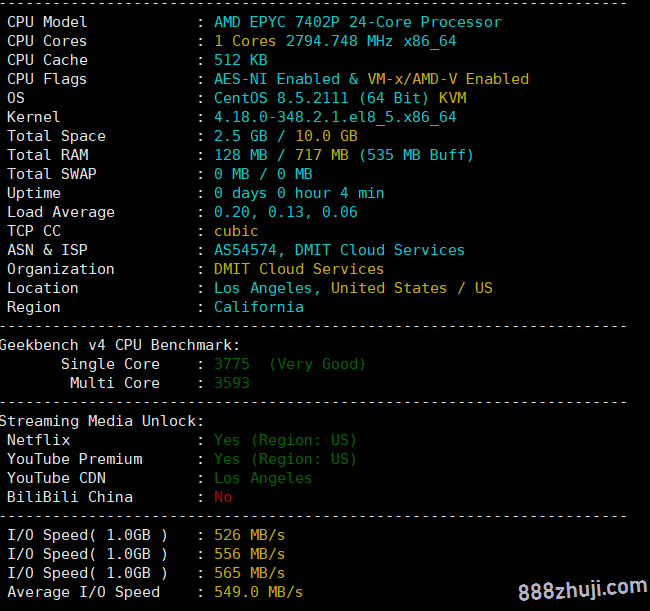Click the Total Space value
650x611 pixels.
click(285, 136)
